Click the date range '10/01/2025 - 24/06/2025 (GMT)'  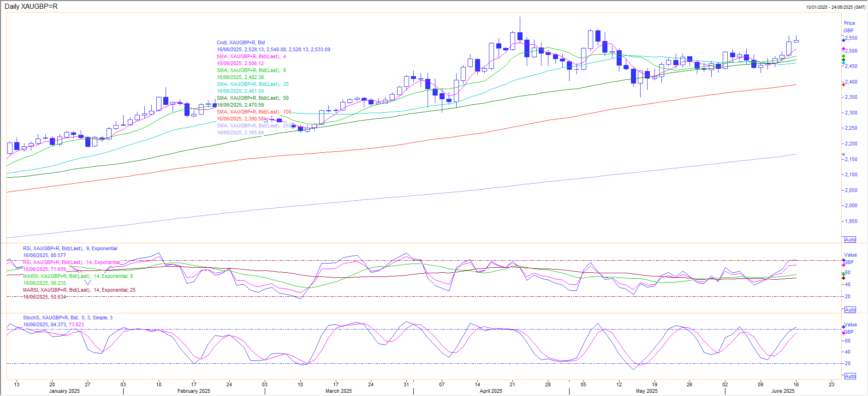[x=836, y=7]
